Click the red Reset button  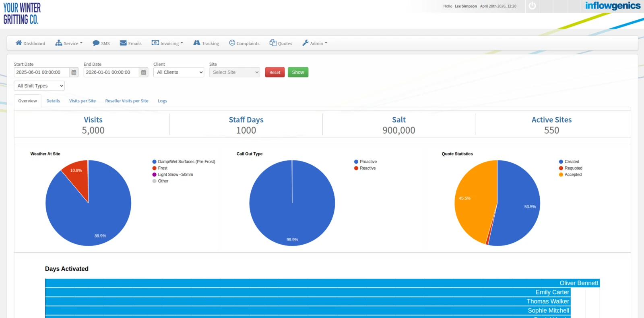pyautogui.click(x=275, y=72)
